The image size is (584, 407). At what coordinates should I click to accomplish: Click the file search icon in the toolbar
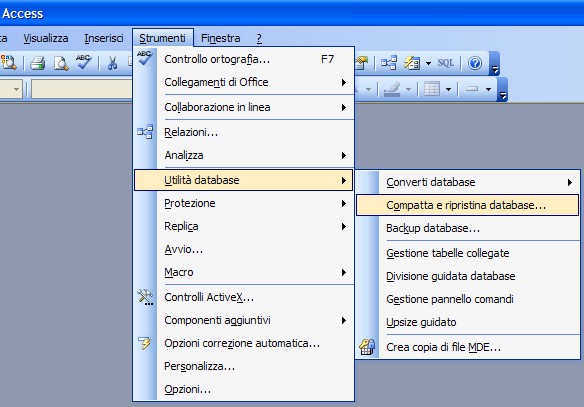tap(9, 63)
